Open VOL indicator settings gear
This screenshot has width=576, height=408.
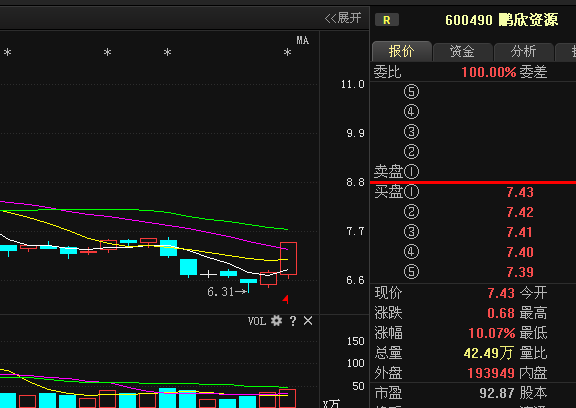pyautogui.click(x=276, y=321)
